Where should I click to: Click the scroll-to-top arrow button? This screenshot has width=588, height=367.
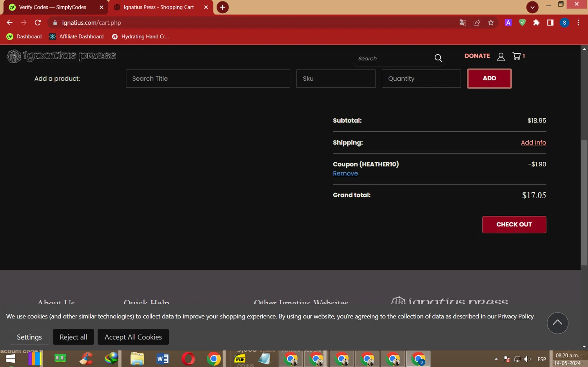point(557,323)
